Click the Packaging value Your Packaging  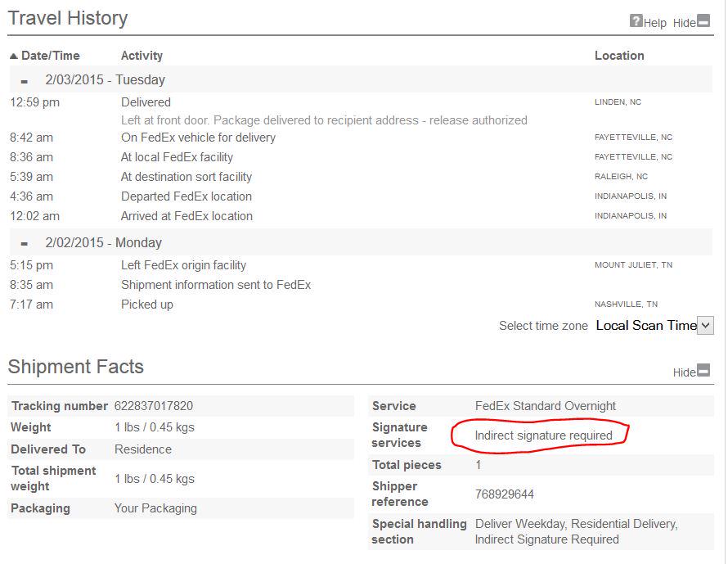point(155,508)
